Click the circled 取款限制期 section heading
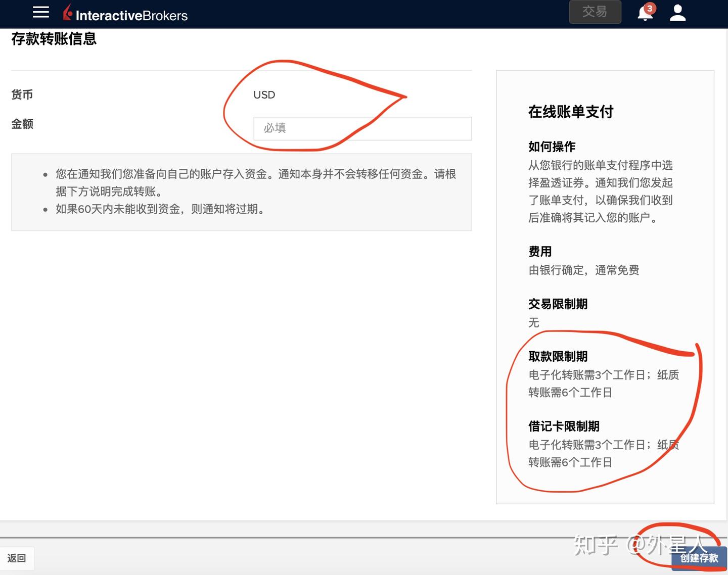 (x=558, y=356)
